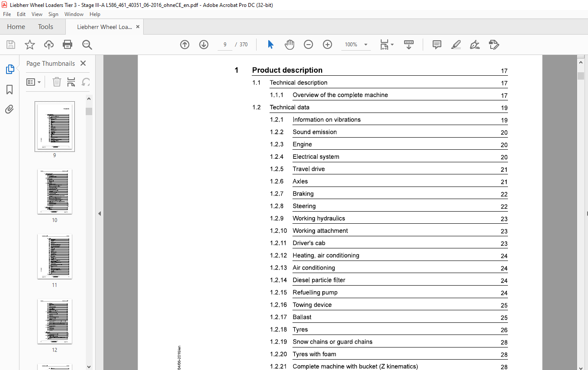Bookmark this file with the star icon
Image resolution: width=588 pixels, height=370 pixels.
pos(29,45)
